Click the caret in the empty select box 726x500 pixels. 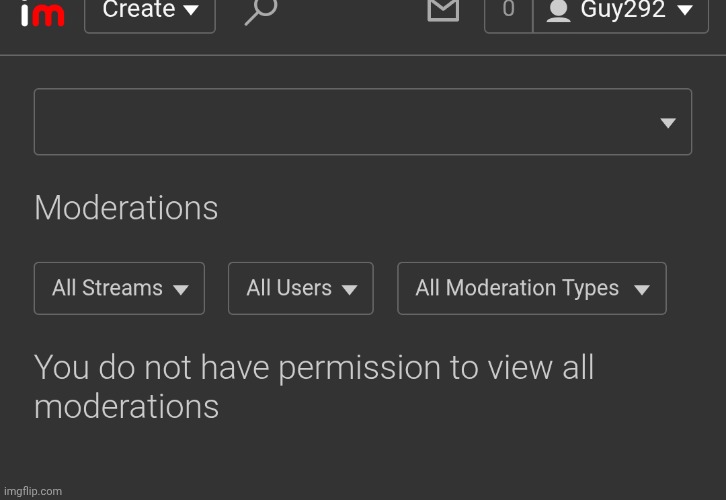coord(668,123)
